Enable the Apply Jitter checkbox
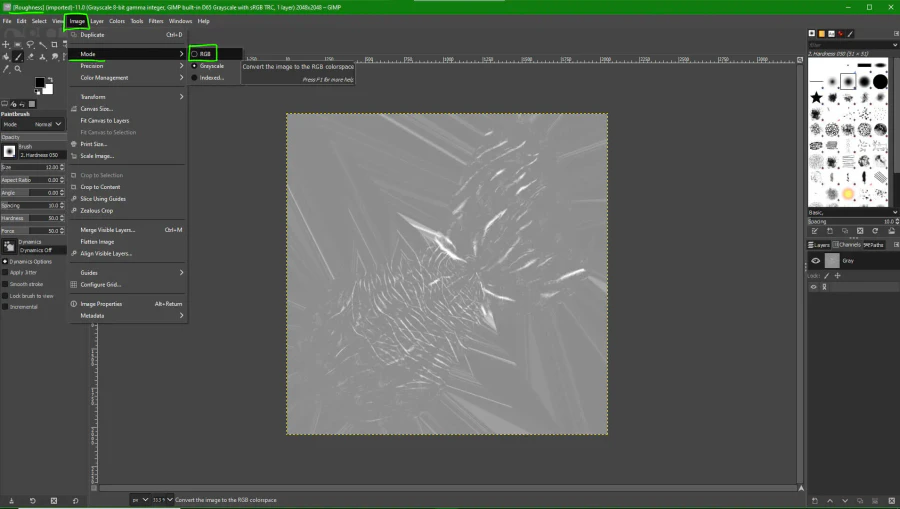 point(4,272)
